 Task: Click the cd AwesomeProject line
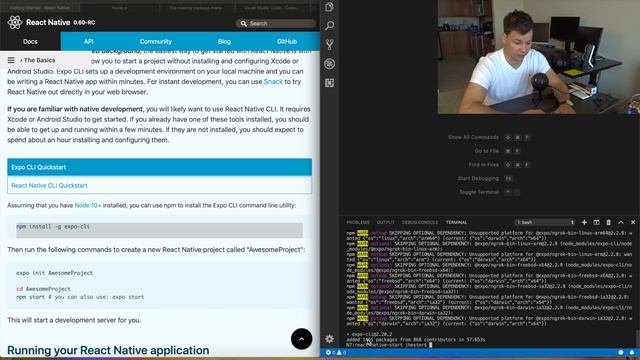coord(43,289)
